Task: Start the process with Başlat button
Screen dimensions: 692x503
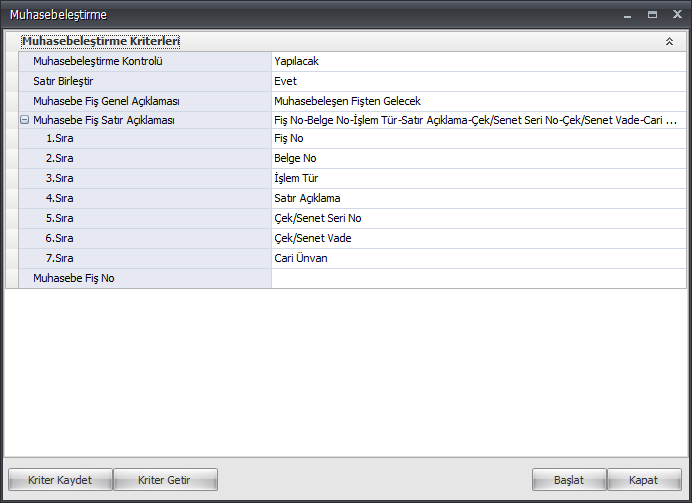Action: coord(569,480)
